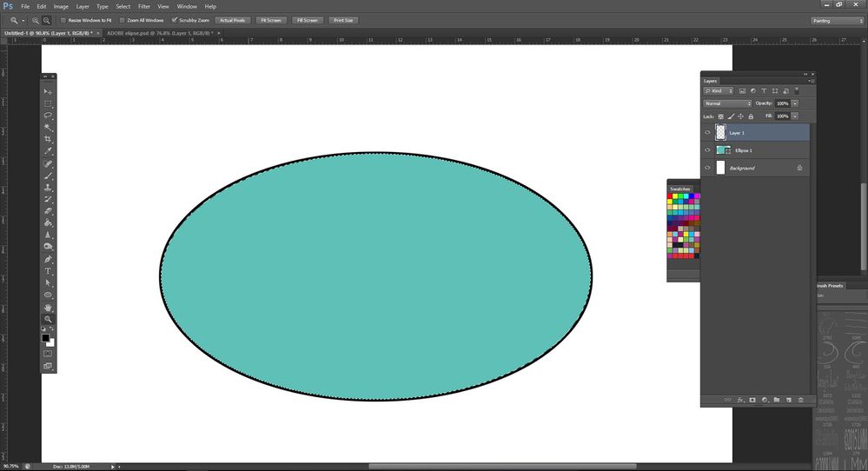The image size is (868, 471).
Task: Hide Layer 1 visibility eye
Action: pyautogui.click(x=707, y=133)
